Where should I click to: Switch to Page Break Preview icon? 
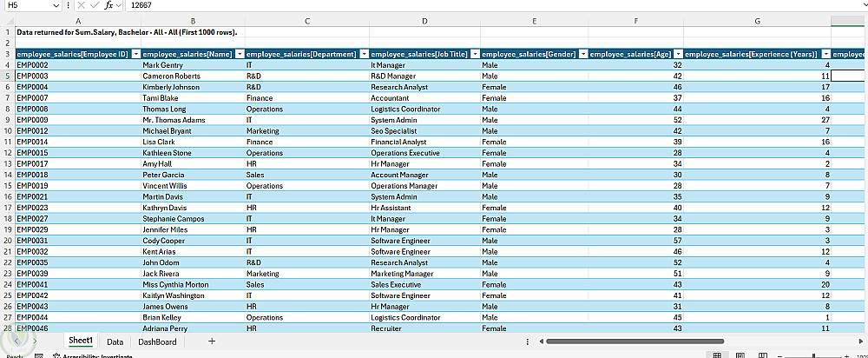point(762,355)
